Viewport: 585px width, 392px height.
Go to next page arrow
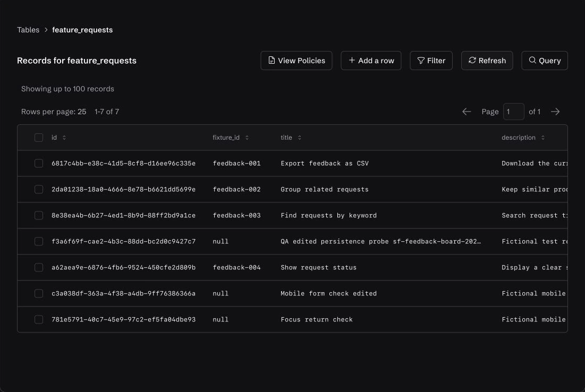[555, 112]
